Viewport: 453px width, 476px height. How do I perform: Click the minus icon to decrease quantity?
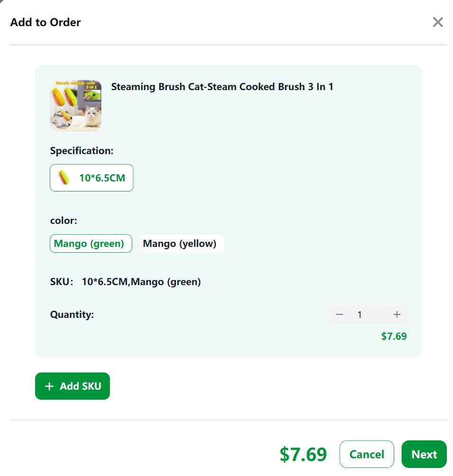(340, 314)
